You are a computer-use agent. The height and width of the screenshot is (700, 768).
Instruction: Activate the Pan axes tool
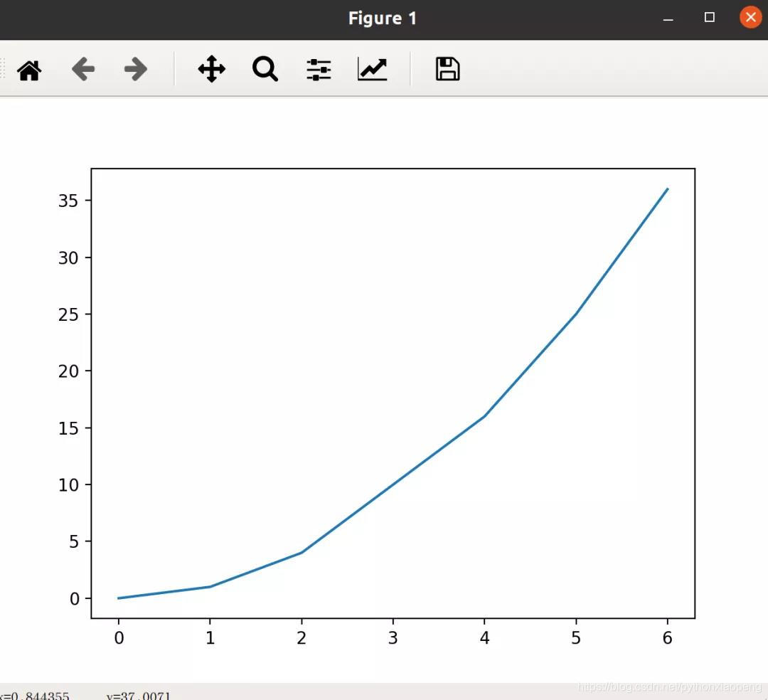212,68
